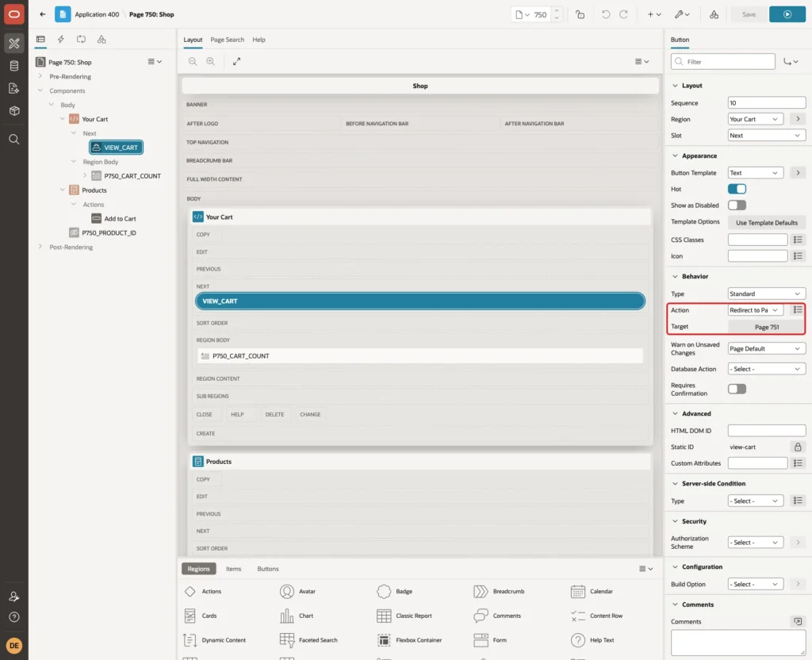This screenshot has height=660, width=812.
Task: Open the Button Template dropdown
Action: (x=755, y=173)
